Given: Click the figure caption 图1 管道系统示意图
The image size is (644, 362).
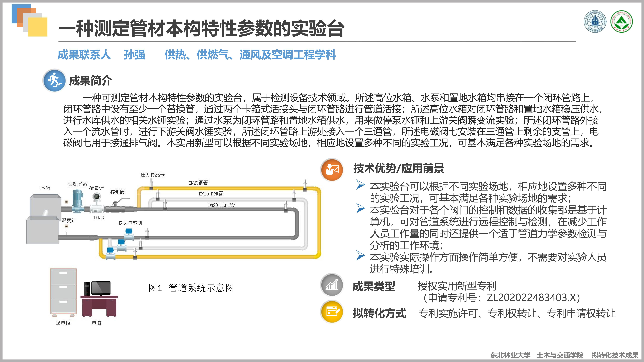Looking at the screenshot, I should [191, 288].
